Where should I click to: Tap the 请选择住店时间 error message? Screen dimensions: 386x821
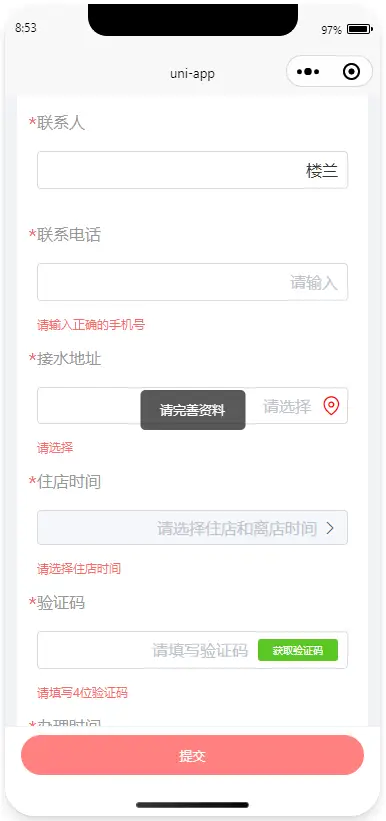click(79, 569)
